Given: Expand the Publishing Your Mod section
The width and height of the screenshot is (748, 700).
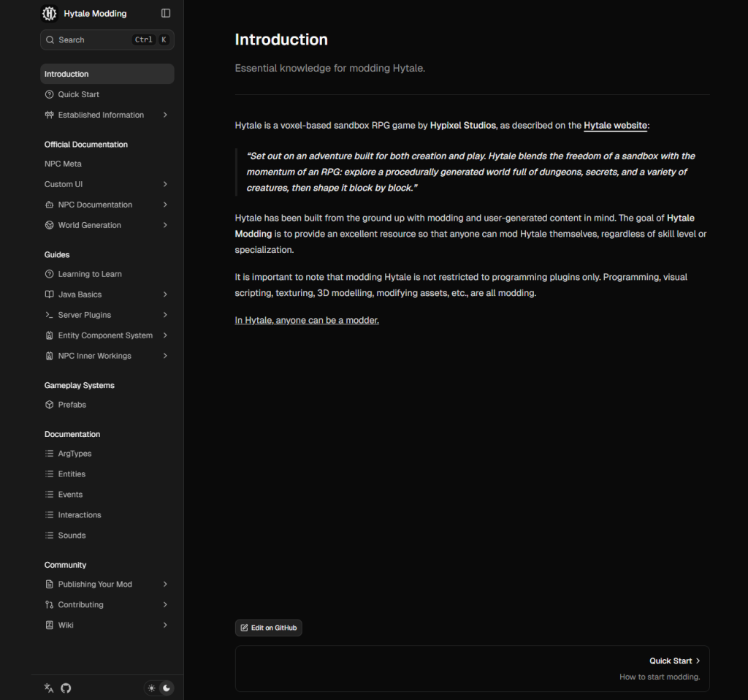Looking at the screenshot, I should 165,585.
